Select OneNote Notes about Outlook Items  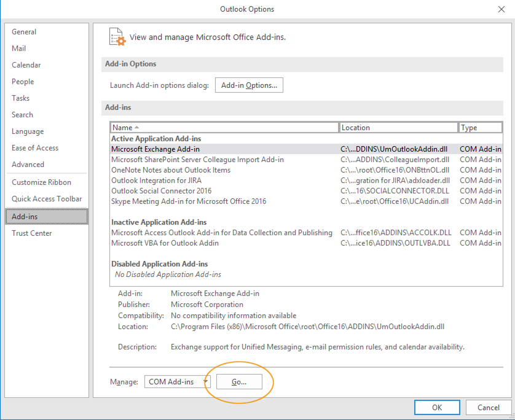(171, 170)
